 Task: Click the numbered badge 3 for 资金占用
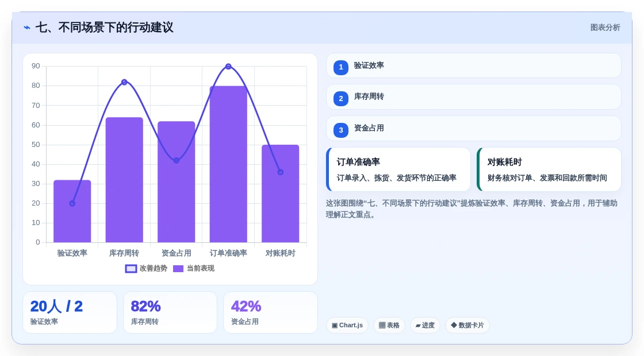[x=341, y=130]
